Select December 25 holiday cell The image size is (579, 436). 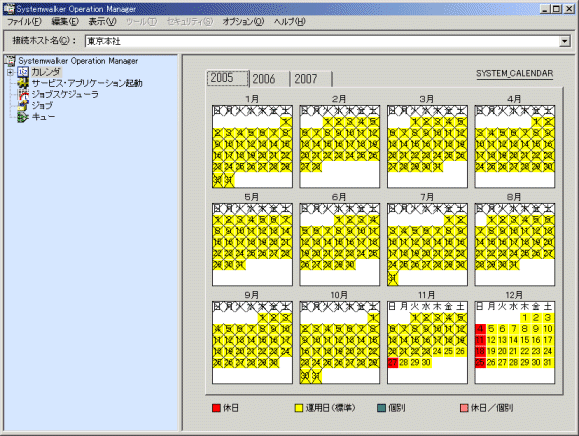[x=480, y=363]
